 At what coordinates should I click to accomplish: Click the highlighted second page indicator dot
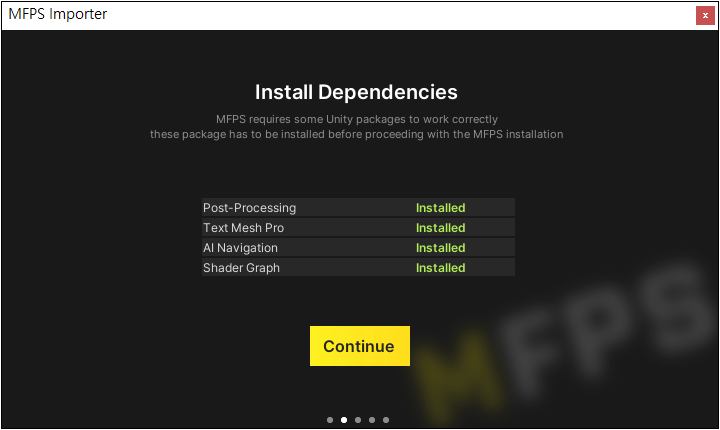pos(344,420)
